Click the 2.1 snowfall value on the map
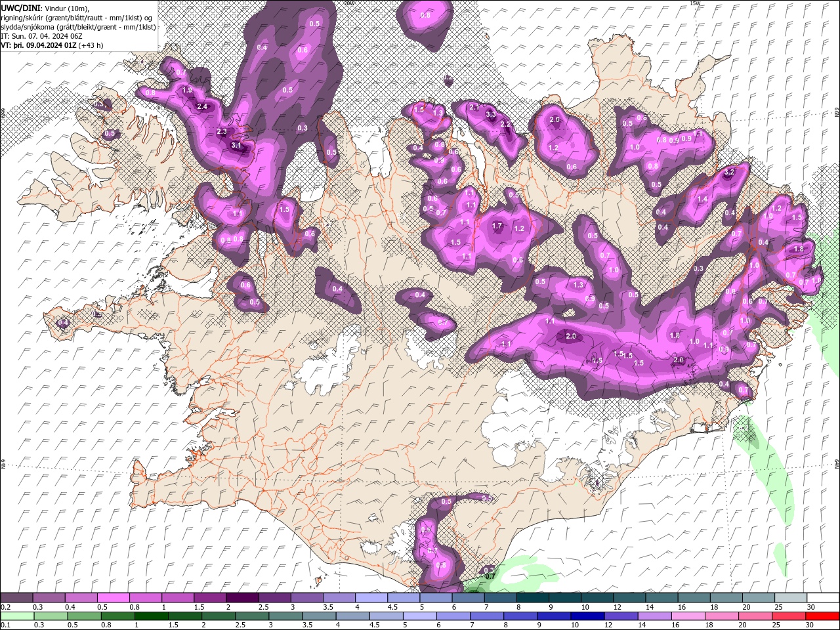840x630 pixels. (x=474, y=106)
